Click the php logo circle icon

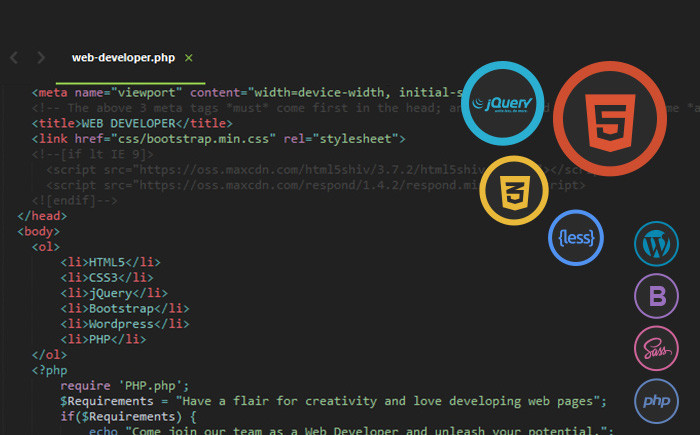point(656,401)
